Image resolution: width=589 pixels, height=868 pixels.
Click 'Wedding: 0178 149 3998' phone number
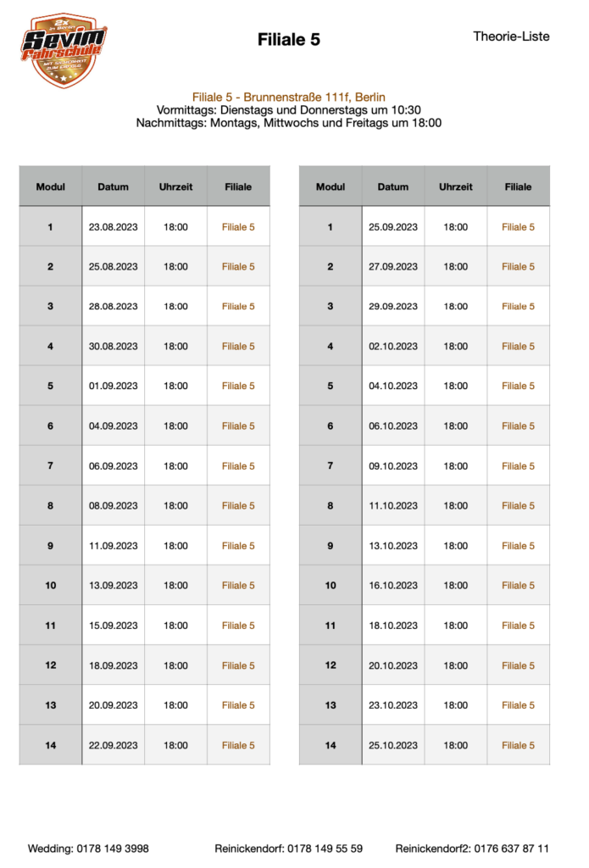(89, 849)
